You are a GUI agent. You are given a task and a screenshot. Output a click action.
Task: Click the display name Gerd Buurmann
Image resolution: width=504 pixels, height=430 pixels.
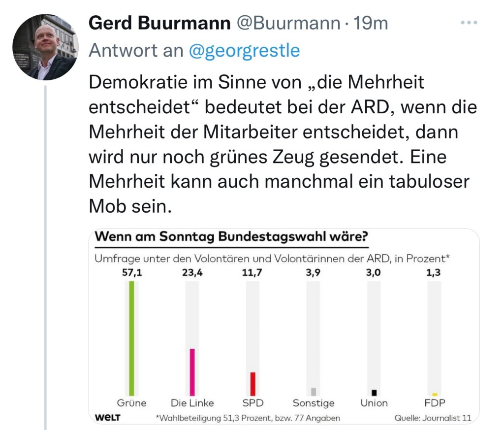160,23
